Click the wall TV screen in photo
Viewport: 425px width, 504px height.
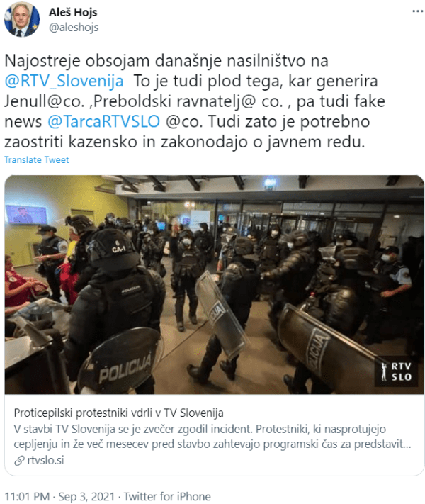click(x=26, y=214)
